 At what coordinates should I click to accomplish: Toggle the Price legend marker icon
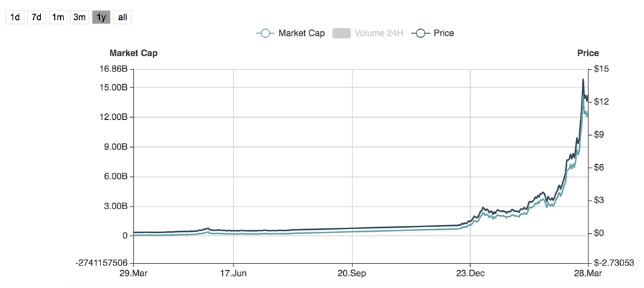click(421, 33)
